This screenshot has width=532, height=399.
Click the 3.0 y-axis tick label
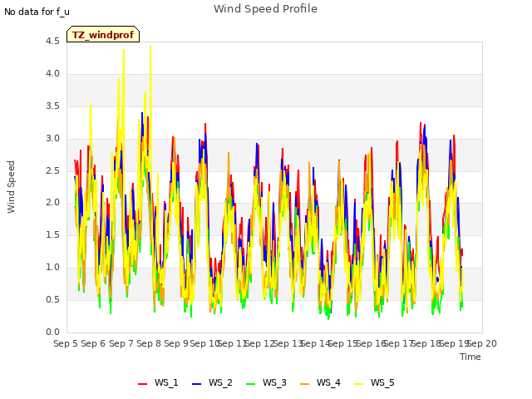point(52,139)
